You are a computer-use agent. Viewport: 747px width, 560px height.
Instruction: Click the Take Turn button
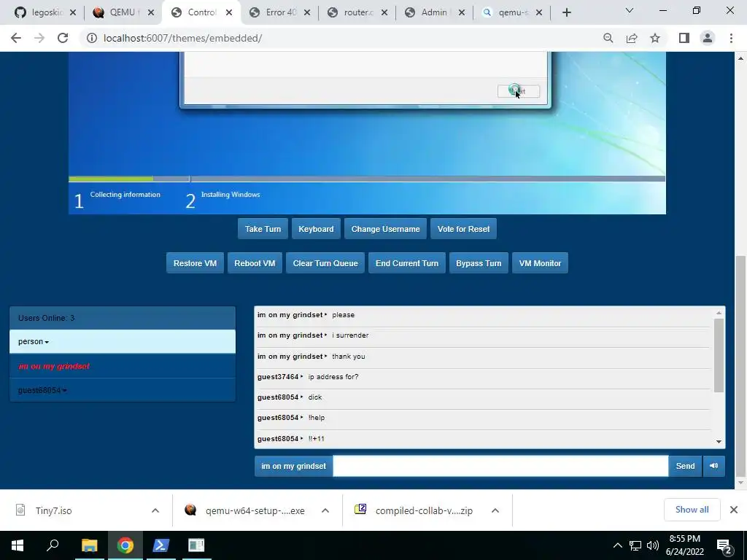tap(263, 229)
